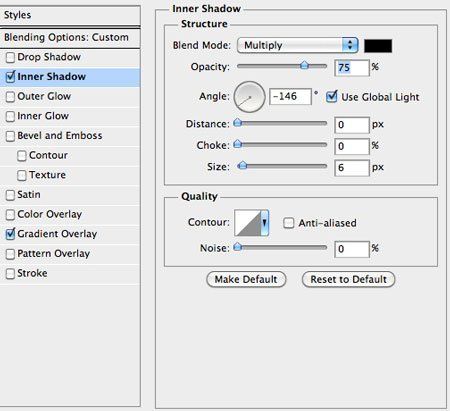Click the Make Default button
This screenshot has height=411, width=450.
tap(246, 279)
